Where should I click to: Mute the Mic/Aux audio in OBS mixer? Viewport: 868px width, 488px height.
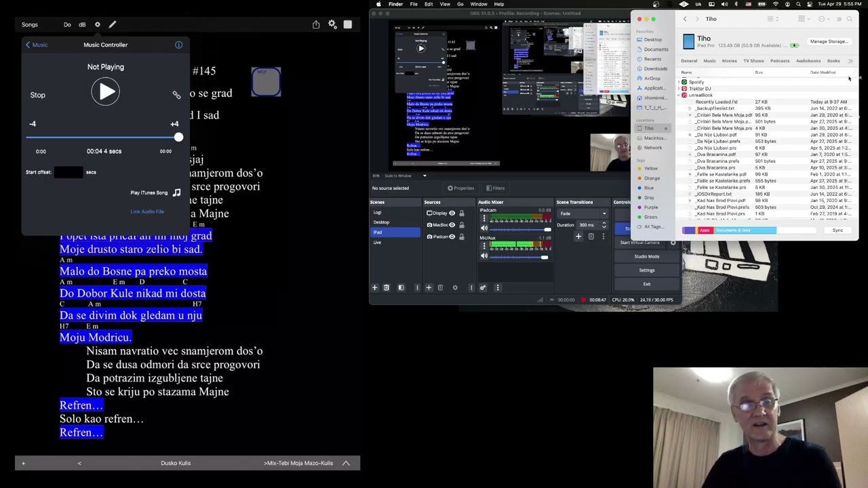coord(484,257)
